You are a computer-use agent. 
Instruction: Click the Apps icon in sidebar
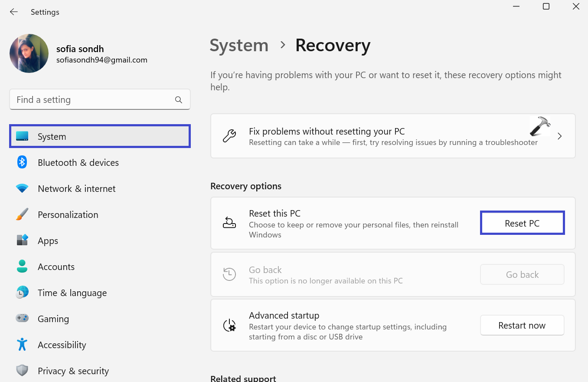(22, 240)
